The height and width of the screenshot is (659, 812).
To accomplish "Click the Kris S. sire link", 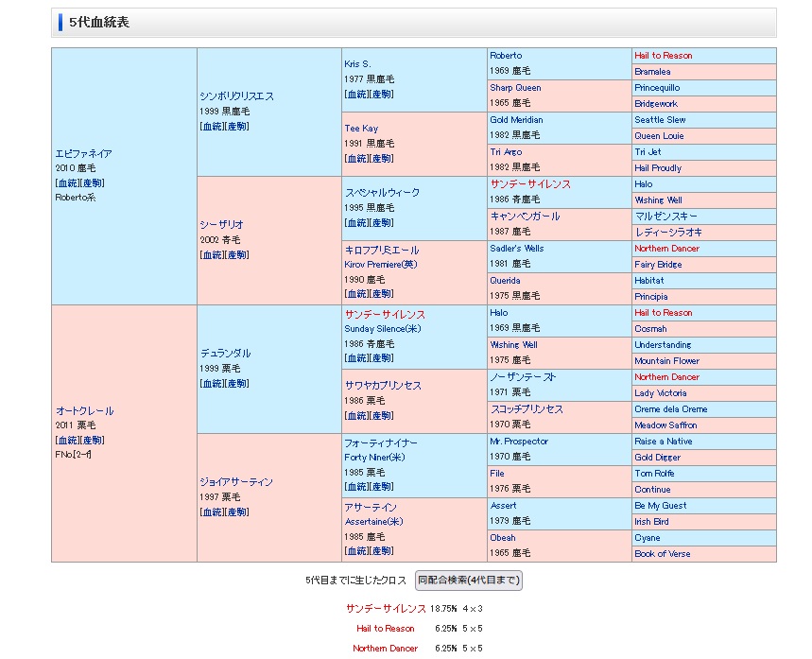I will [x=358, y=64].
